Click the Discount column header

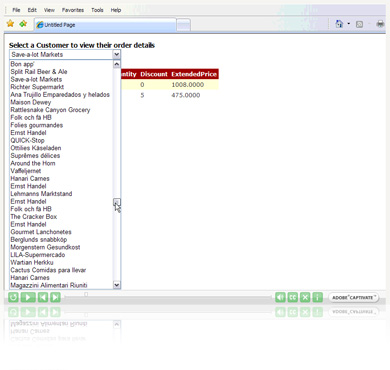click(154, 74)
